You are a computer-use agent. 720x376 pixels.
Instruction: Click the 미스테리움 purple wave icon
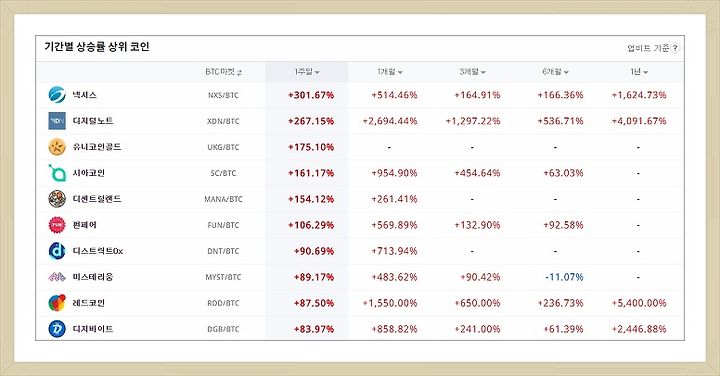(57, 277)
